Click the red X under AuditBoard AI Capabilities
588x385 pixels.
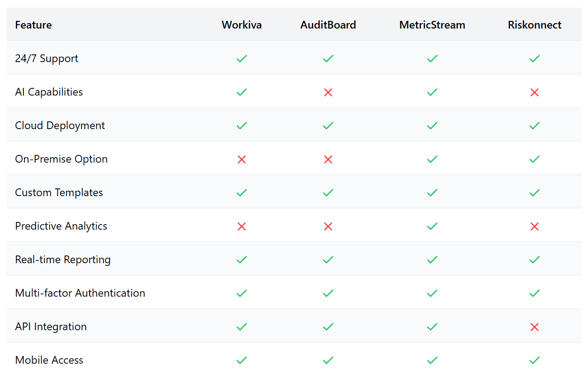pos(328,92)
